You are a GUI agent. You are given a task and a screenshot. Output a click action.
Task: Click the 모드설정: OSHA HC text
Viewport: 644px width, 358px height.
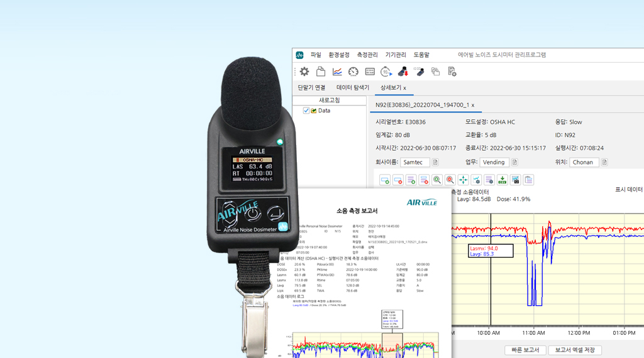490,122
